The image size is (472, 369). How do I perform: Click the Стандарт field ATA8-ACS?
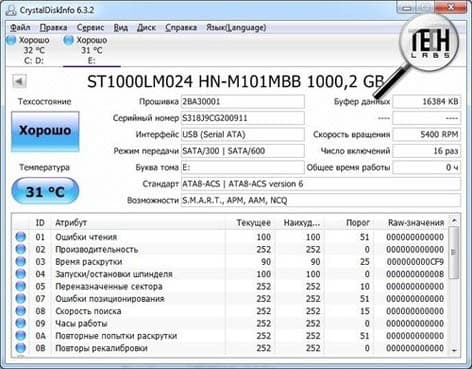coord(321,184)
